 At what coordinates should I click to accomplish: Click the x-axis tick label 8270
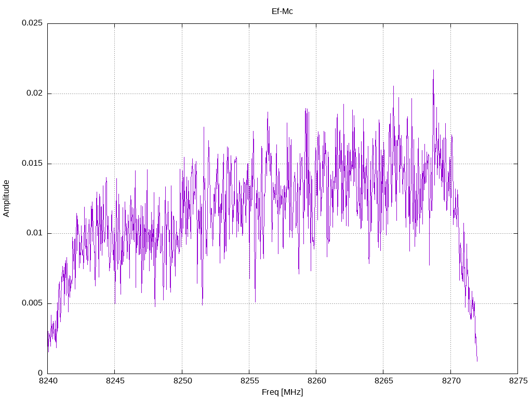tap(451, 381)
